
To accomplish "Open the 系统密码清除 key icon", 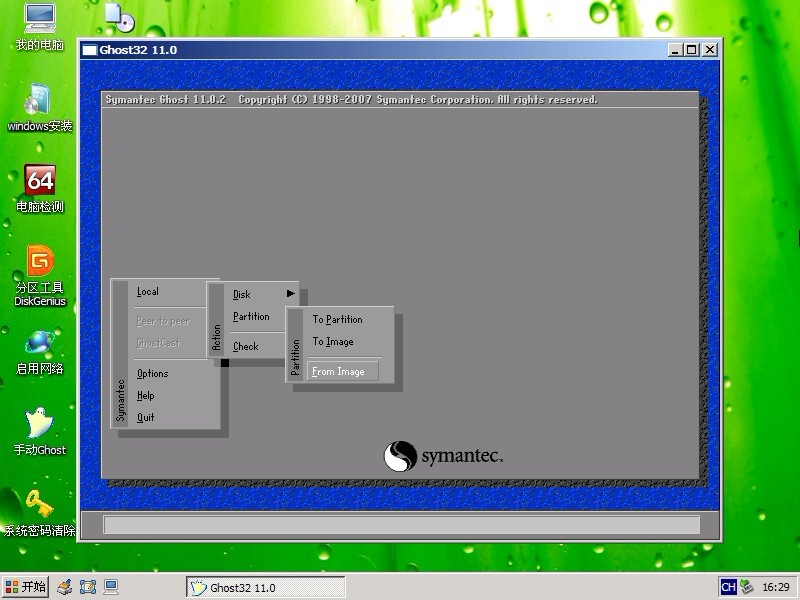I will coord(40,505).
